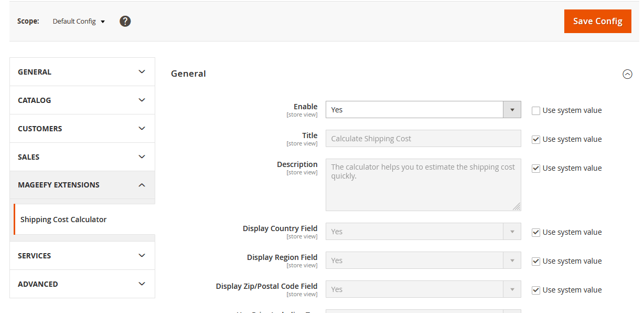This screenshot has width=644, height=313.
Task: Collapse the General section circle arrow icon
Action: [x=627, y=74]
